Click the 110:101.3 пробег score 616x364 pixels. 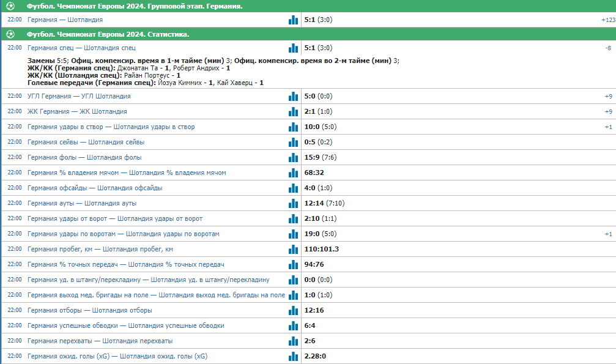coord(321,249)
